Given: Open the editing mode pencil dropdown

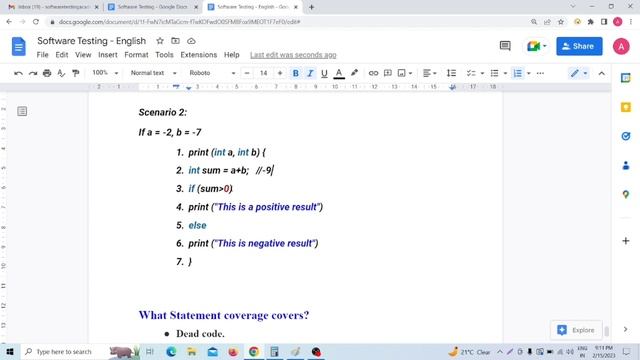Looking at the screenshot, I should [x=579, y=73].
